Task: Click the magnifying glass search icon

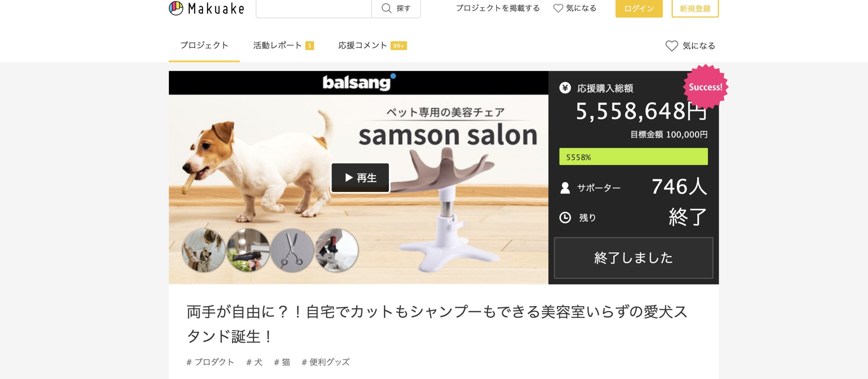Action: (386, 8)
